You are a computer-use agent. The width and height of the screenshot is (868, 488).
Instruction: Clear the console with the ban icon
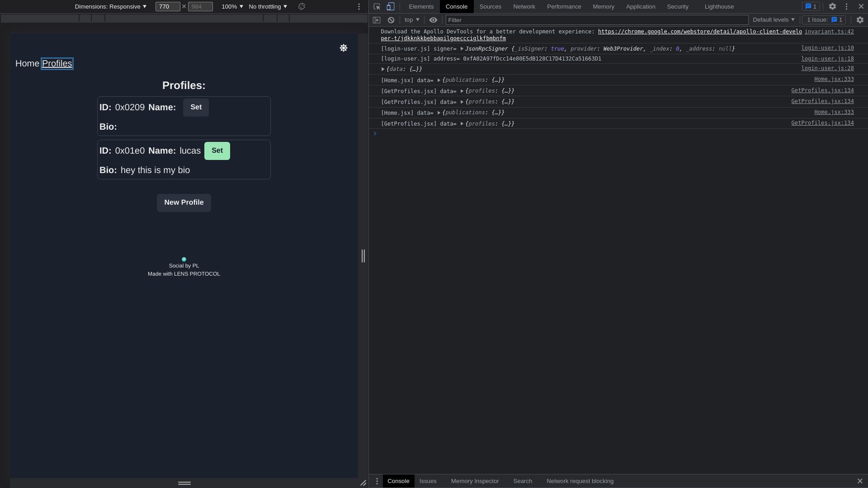pyautogui.click(x=391, y=20)
